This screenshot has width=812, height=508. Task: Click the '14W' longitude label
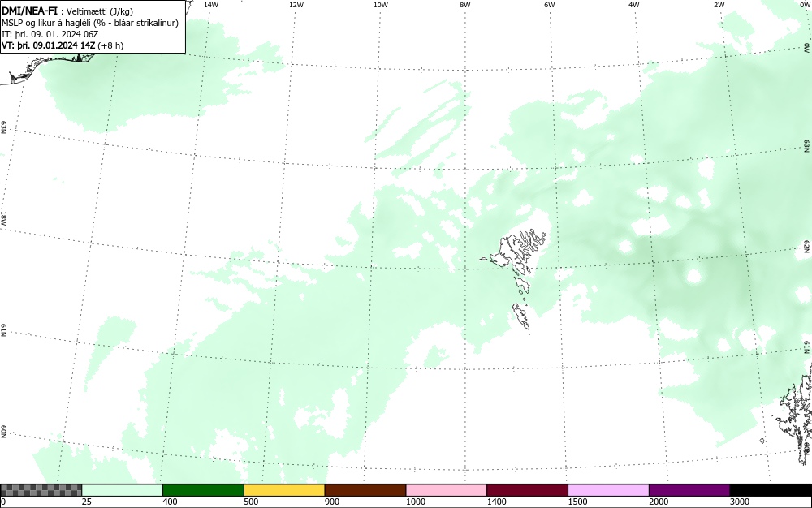pyautogui.click(x=211, y=5)
